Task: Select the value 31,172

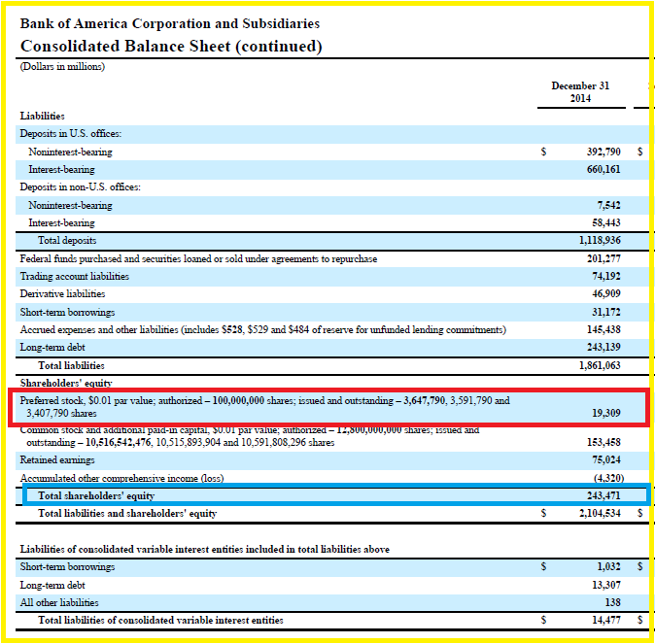Action: (x=606, y=312)
